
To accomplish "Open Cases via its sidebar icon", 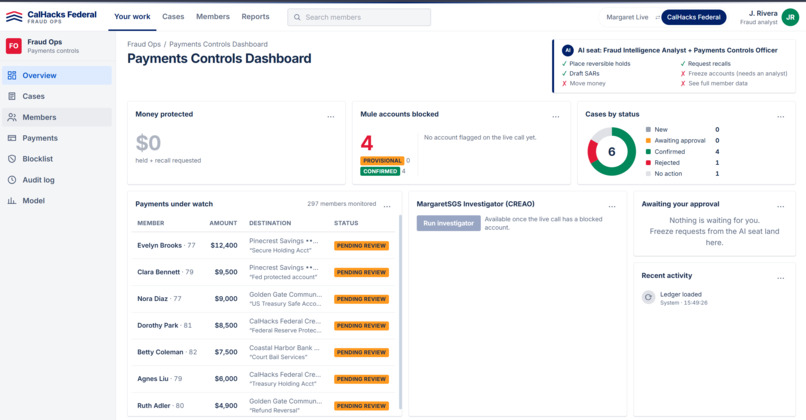I will (12, 96).
